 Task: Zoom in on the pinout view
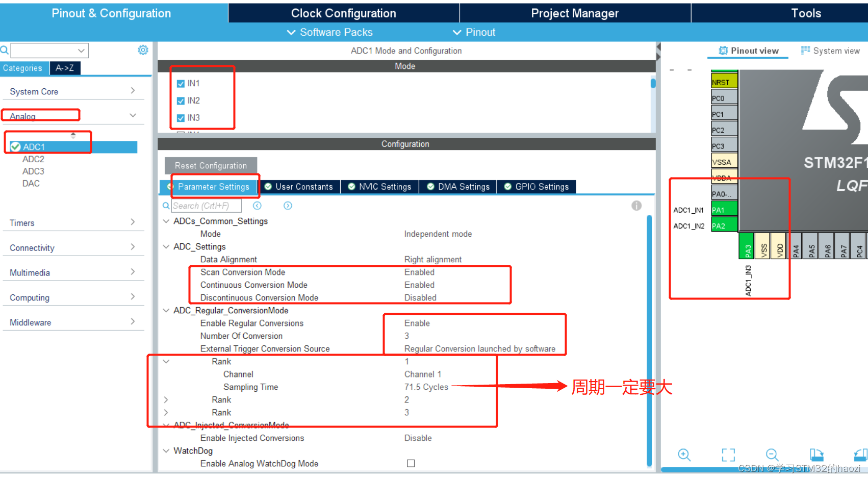[x=684, y=455]
